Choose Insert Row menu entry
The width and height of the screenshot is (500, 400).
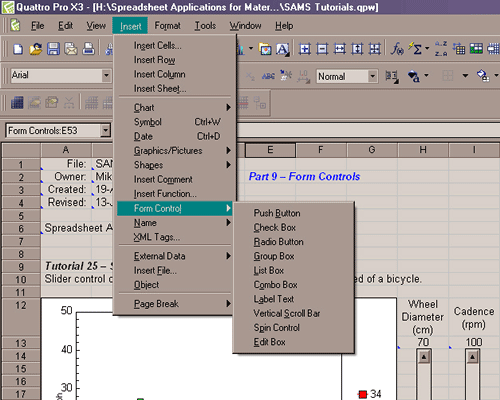pyautogui.click(x=174, y=60)
